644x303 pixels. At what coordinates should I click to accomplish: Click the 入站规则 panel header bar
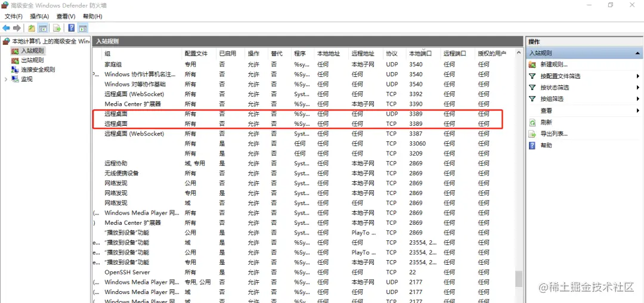(307, 41)
